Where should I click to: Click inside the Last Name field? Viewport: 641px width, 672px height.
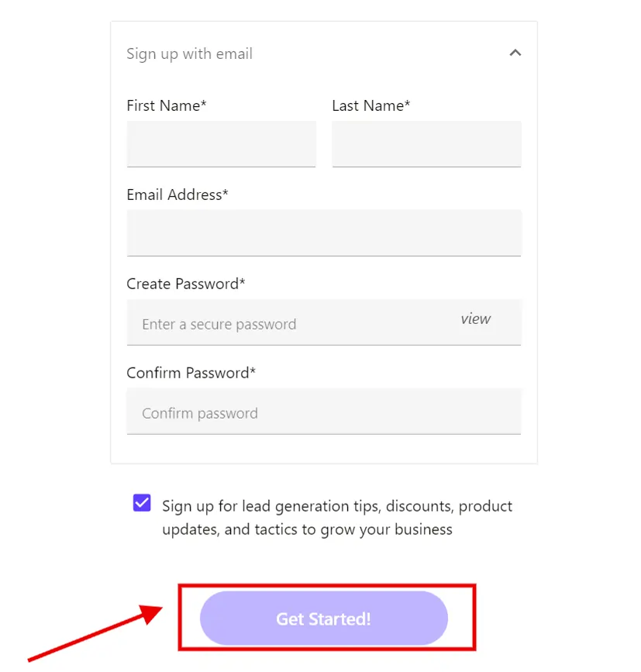[426, 144]
